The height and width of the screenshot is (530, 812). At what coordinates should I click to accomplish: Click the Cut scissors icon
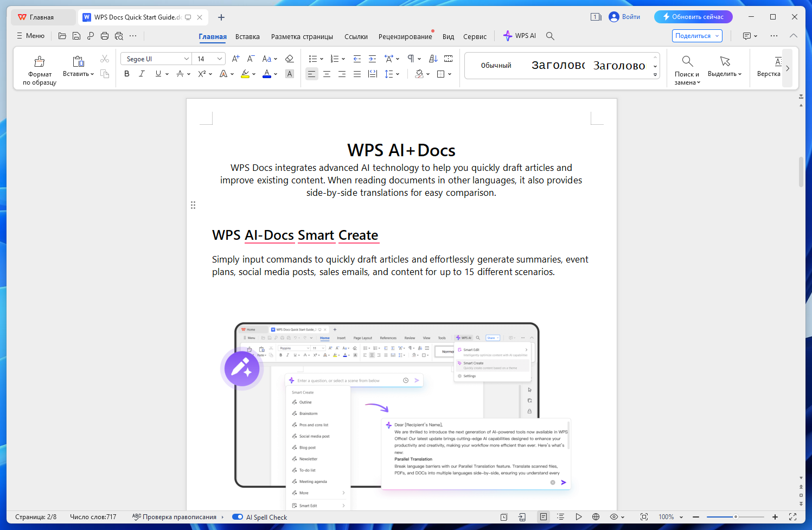105,59
